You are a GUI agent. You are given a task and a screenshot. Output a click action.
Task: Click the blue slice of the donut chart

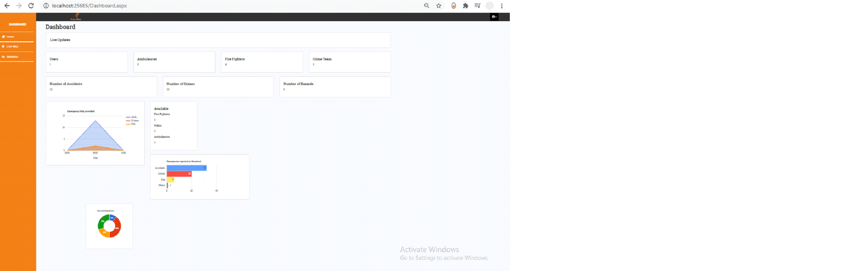(113, 217)
